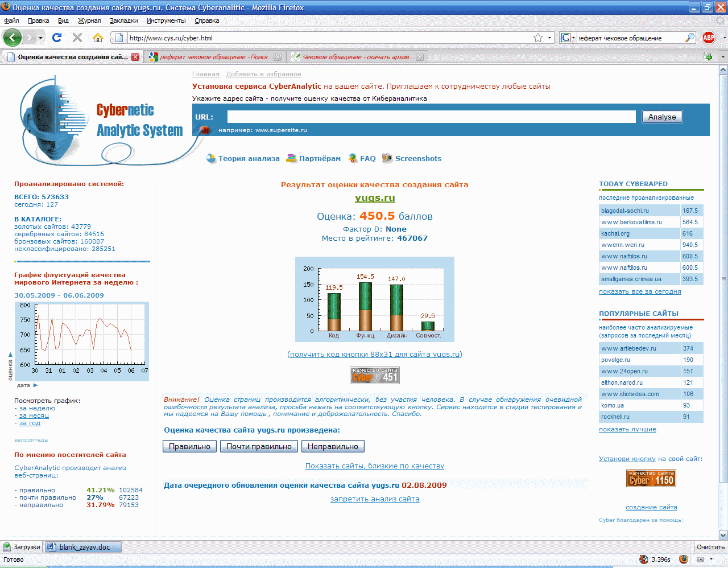Open the Файл menu
Screen dimensions: 728x568
(11, 20)
